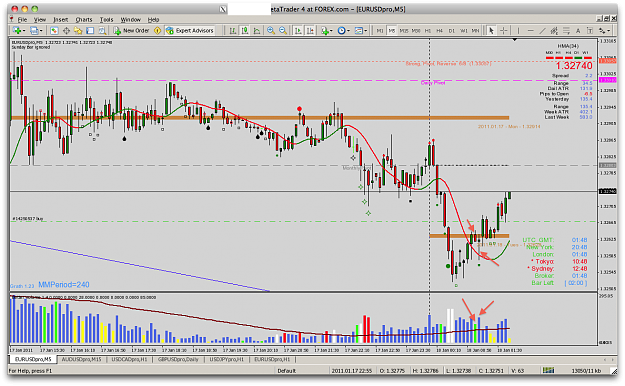Screen dimensions: 625x386
Task: Expand the new chart dropdown arrow
Action: point(24,31)
